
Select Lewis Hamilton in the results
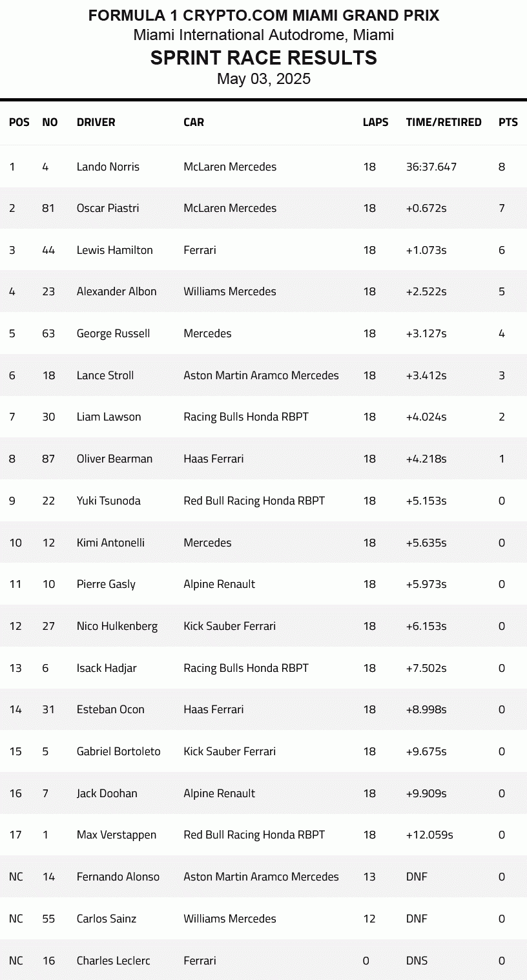[114, 250]
